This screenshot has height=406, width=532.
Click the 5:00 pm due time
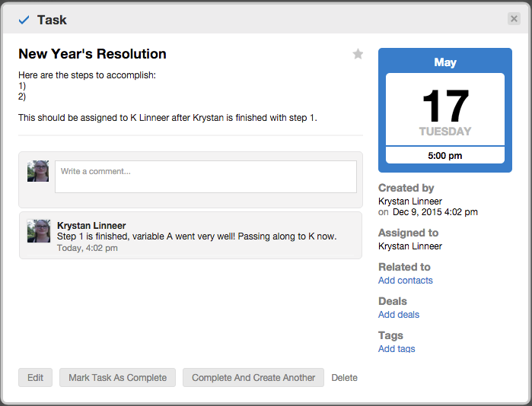click(445, 156)
